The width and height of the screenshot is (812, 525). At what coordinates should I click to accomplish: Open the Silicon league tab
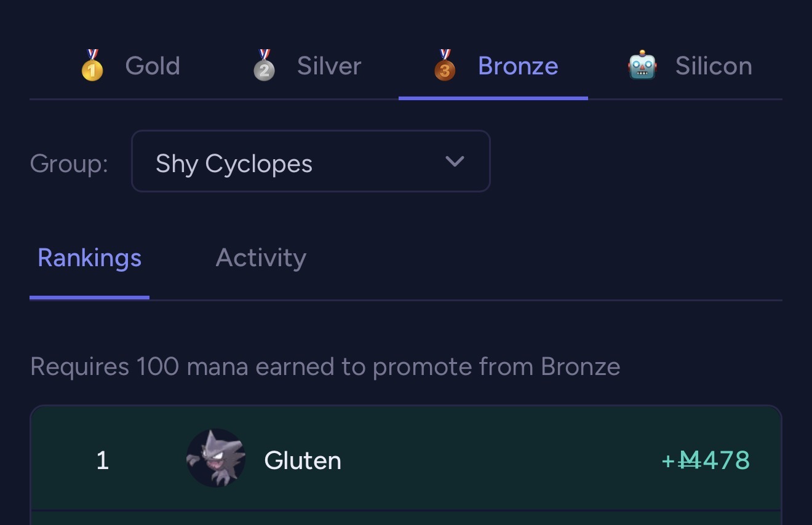click(714, 66)
